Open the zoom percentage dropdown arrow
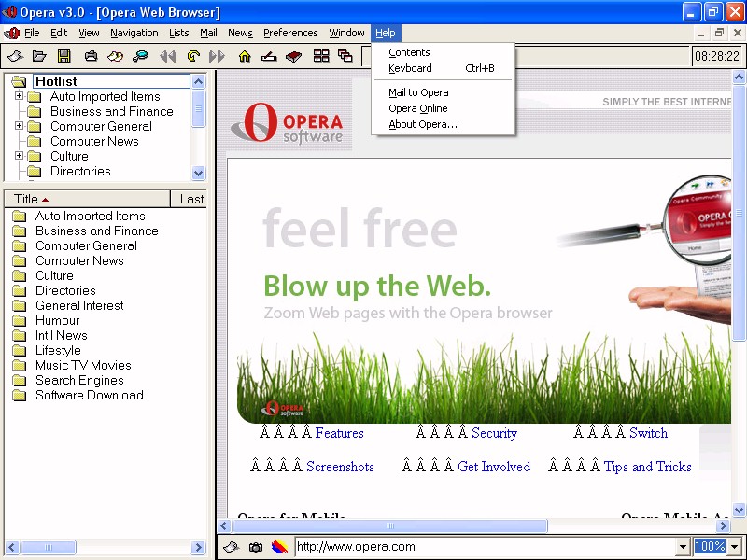The image size is (747, 560). (x=735, y=547)
